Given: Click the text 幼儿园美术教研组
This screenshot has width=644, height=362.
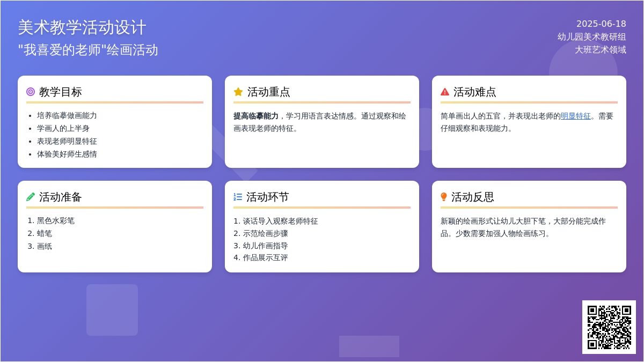Looking at the screenshot, I should [592, 36].
